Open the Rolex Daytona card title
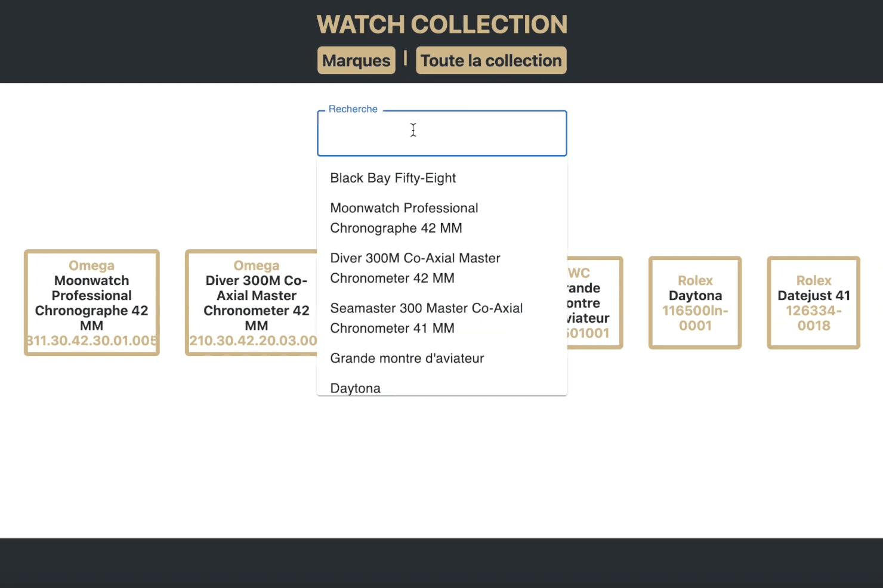Screen dimensions: 883x588 tap(695, 296)
